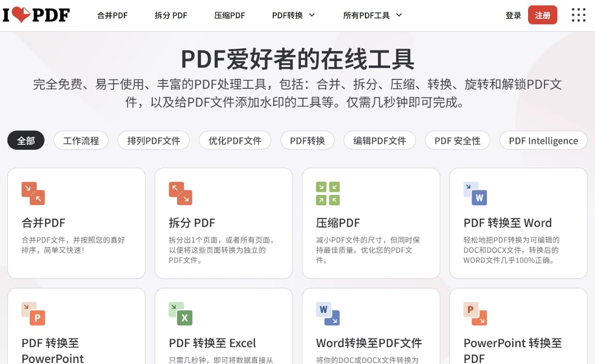The image size is (595, 364).
Task: Select the 编辑PDF文件 filter tab
Action: pos(380,140)
